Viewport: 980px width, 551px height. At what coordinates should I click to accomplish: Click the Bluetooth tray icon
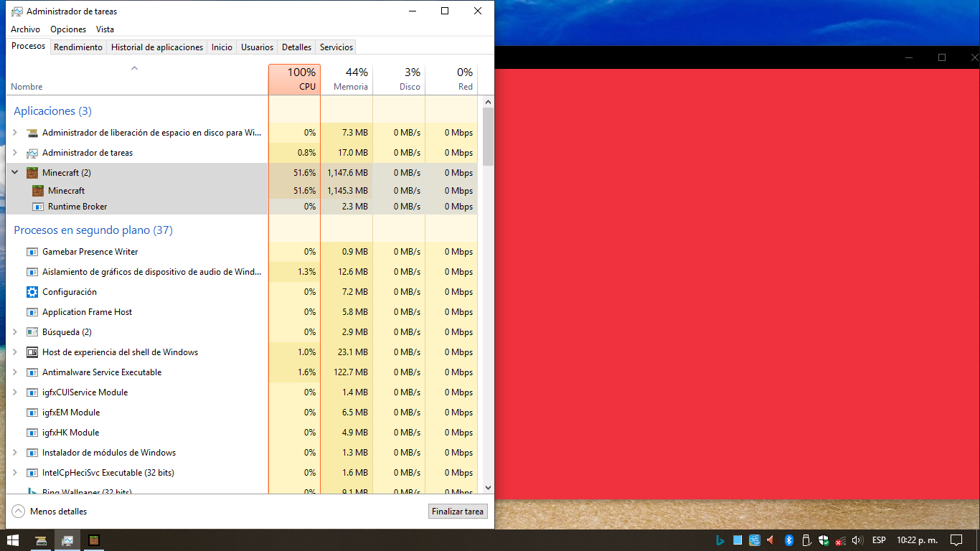(788, 540)
